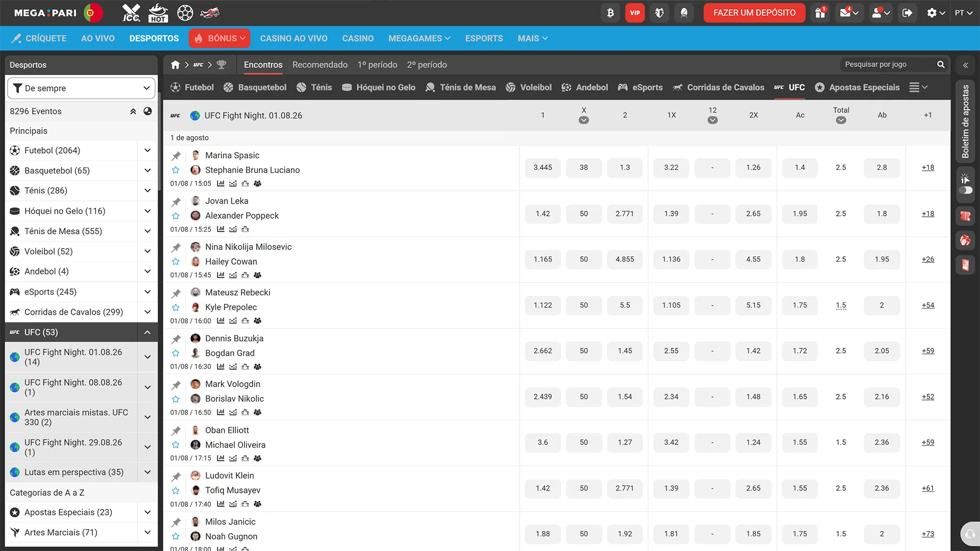980x551 pixels.
Task: Select the Corridas de Cavalos tab
Action: tap(718, 87)
